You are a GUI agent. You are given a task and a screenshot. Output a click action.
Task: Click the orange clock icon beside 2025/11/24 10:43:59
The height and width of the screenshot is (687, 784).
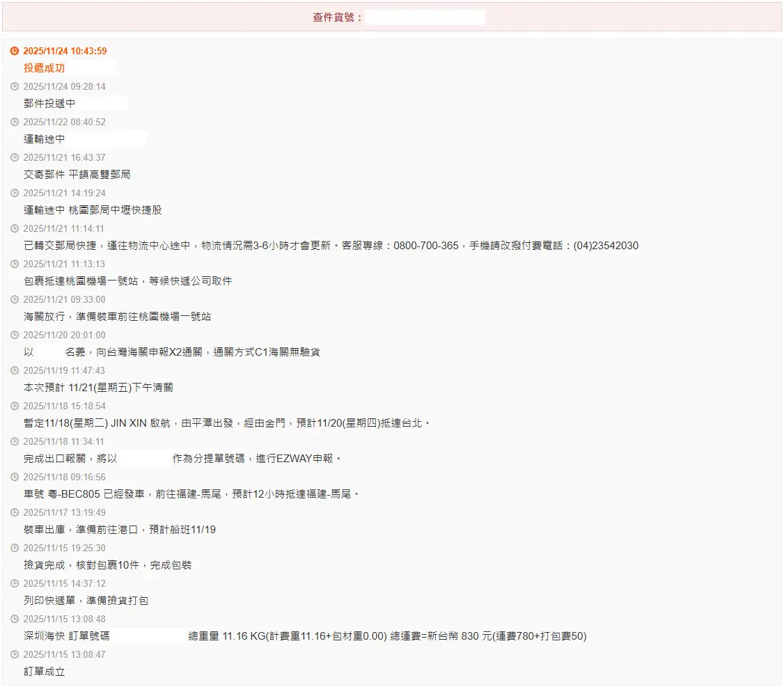click(x=15, y=52)
